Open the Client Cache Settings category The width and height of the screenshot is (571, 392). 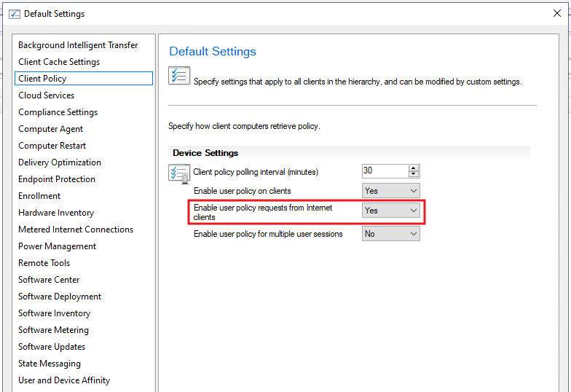coord(59,62)
